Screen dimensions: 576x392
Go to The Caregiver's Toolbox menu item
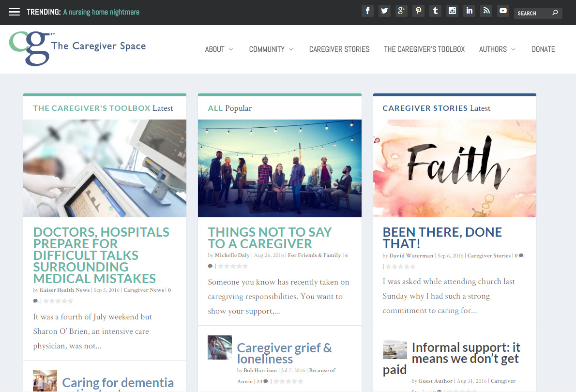coord(424,49)
